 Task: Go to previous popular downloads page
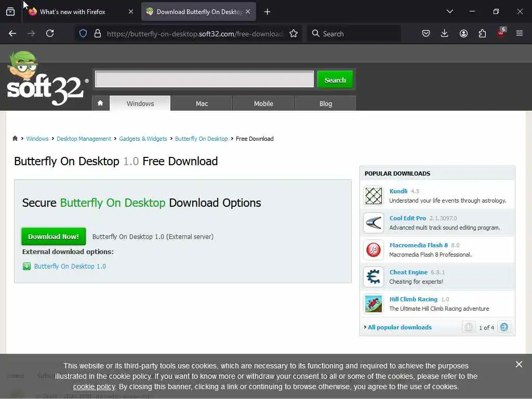point(469,327)
